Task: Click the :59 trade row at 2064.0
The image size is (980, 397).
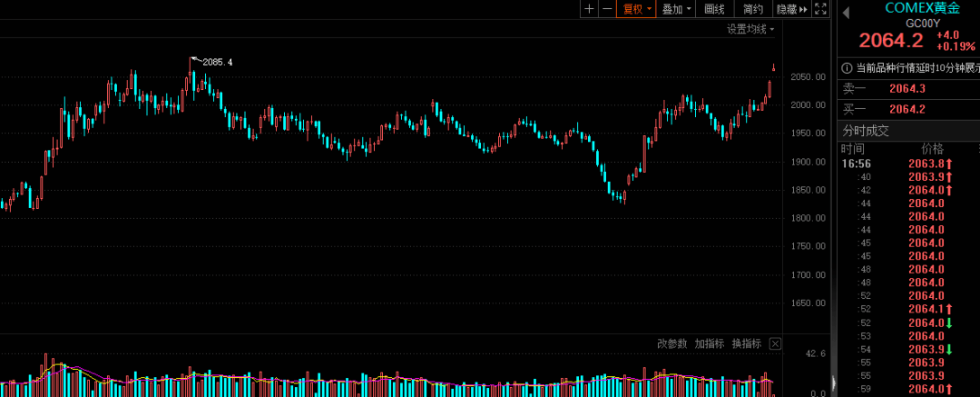Action: click(908, 389)
